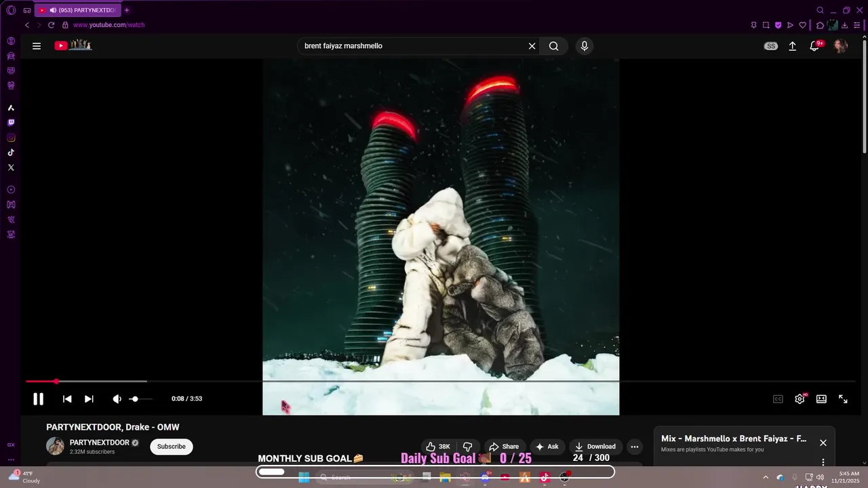The height and width of the screenshot is (488, 868).
Task: Dislike the OMW video
Action: 467,447
